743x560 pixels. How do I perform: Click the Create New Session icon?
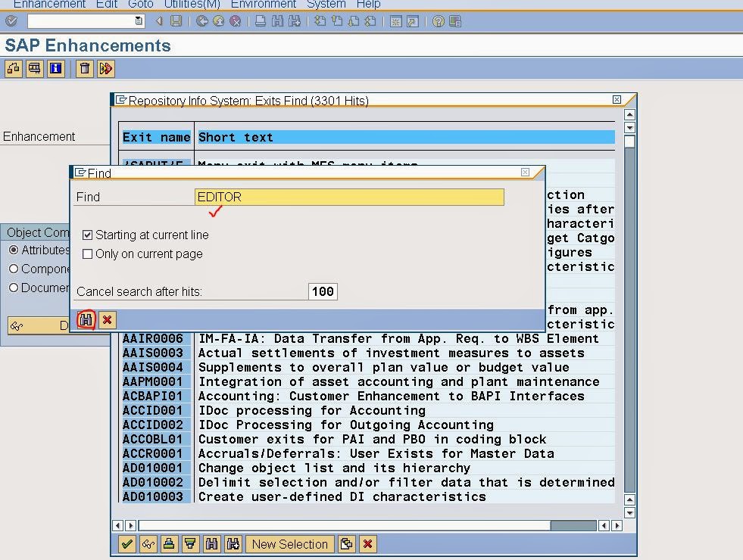[395, 21]
